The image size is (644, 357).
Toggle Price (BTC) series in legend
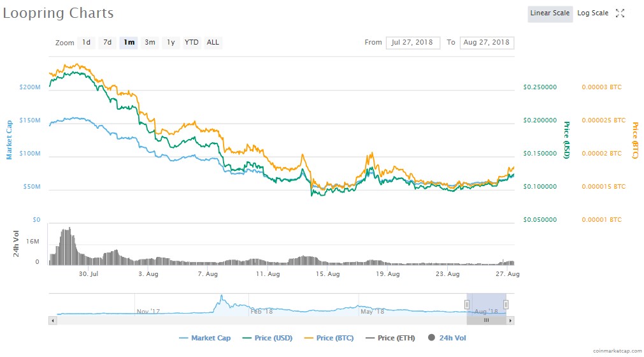click(329, 338)
